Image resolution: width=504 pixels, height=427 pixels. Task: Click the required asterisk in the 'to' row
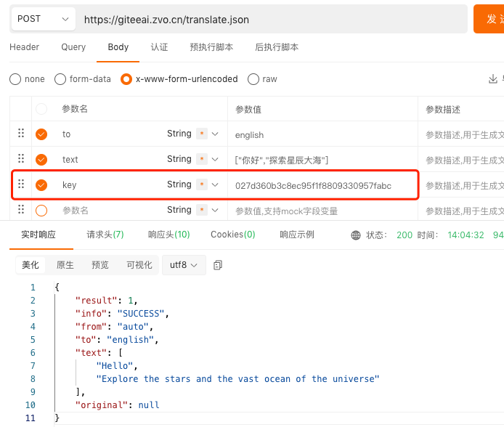tap(201, 134)
